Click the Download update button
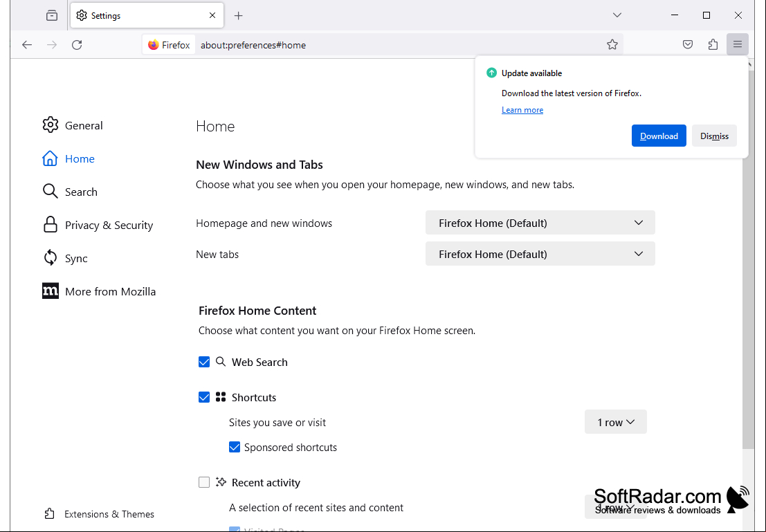This screenshot has height=532, width=766. click(x=659, y=136)
